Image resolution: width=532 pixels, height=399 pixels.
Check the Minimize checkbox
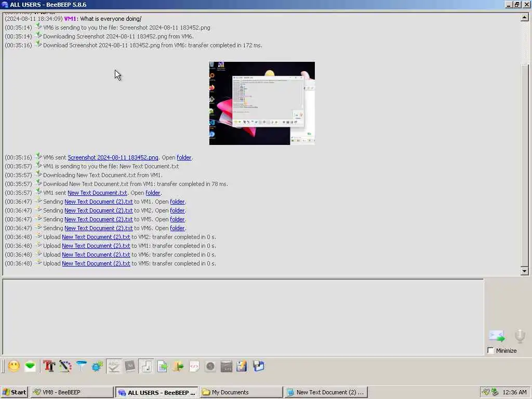pyautogui.click(x=490, y=351)
